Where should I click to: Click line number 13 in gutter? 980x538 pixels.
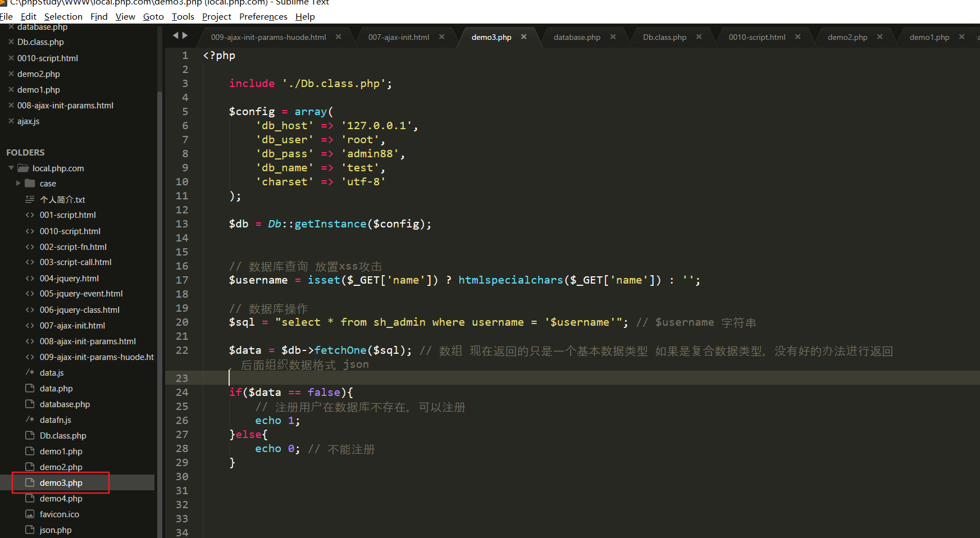tap(182, 224)
